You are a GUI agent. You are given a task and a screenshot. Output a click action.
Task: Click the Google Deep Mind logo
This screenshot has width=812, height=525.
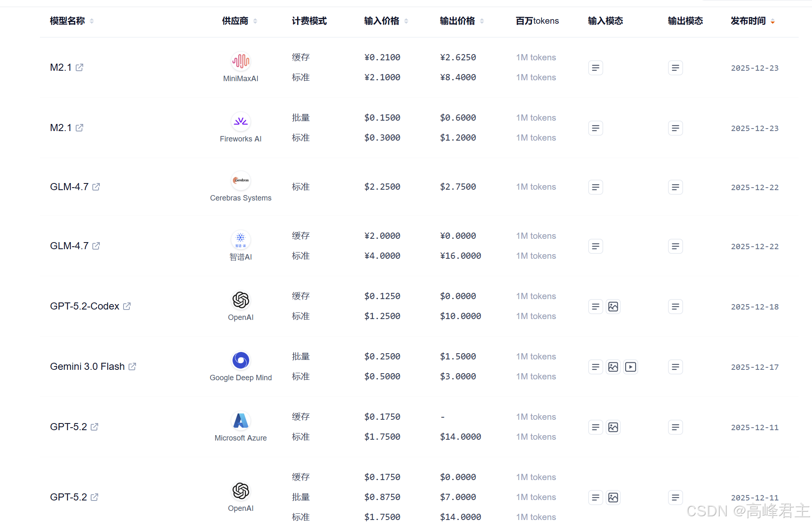[240, 360]
